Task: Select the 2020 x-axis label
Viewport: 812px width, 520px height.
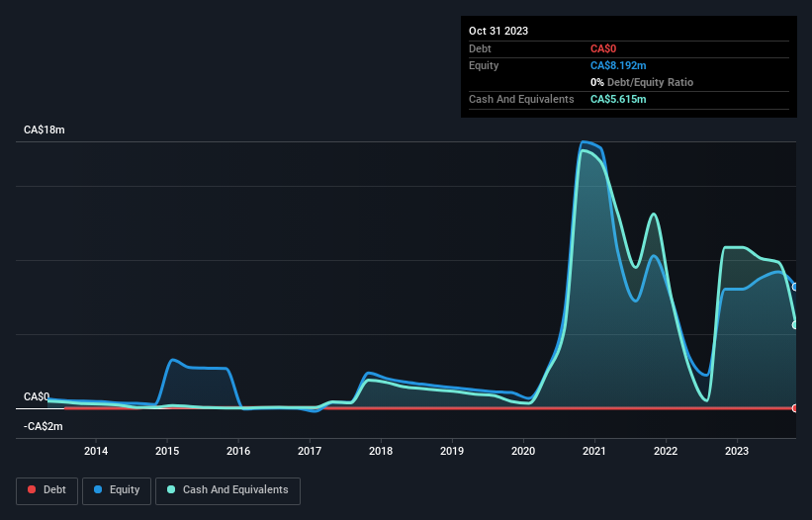Action: (x=523, y=451)
